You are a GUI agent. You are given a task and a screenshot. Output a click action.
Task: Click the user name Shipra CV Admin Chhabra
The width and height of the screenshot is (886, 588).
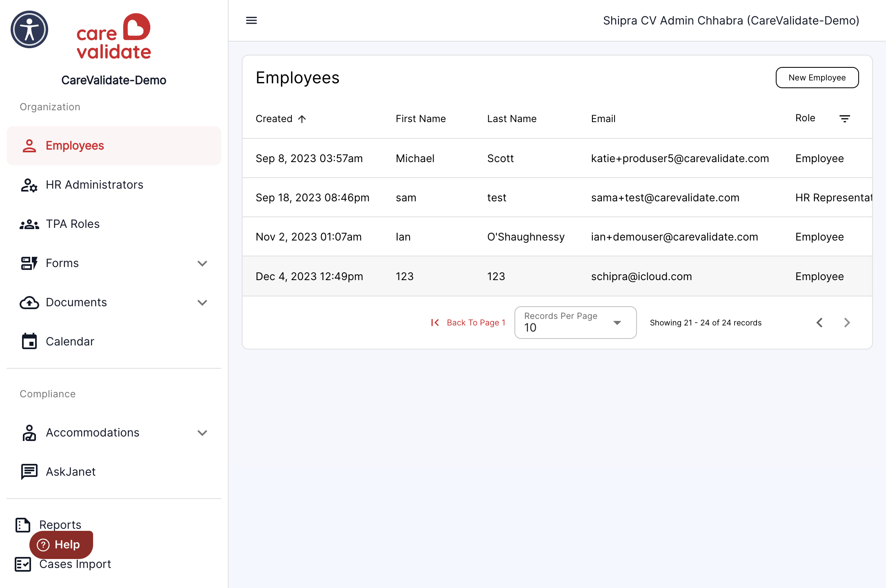731,20
